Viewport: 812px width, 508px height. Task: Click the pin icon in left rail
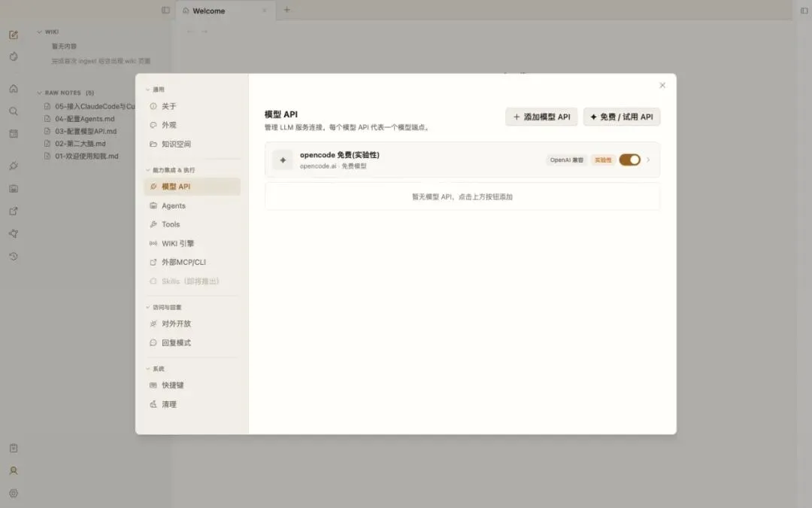tap(14, 234)
